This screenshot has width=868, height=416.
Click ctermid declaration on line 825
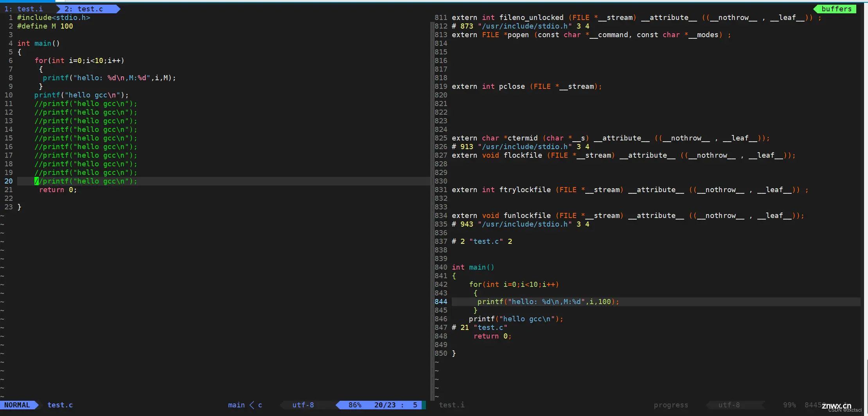coord(611,138)
